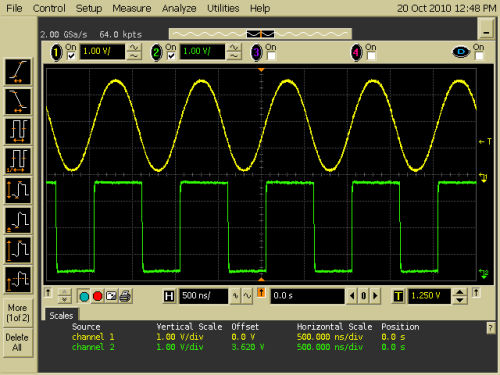Image resolution: width=500 pixels, height=375 pixels.
Task: Open the Measure menu
Action: [x=132, y=8]
